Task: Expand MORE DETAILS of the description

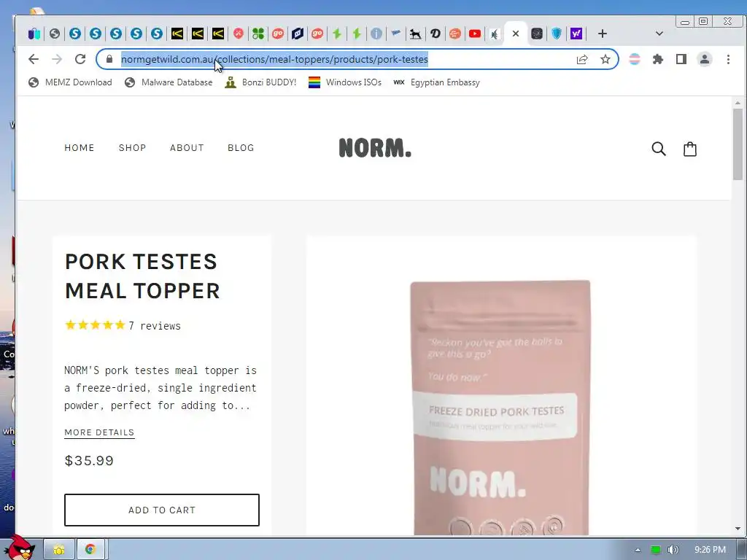Action: 99,433
